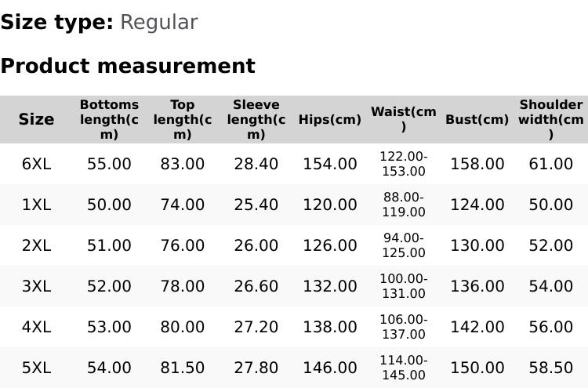Click the Regular size type value
Image resolution: width=588 pixels, height=388 pixels.
(x=158, y=22)
